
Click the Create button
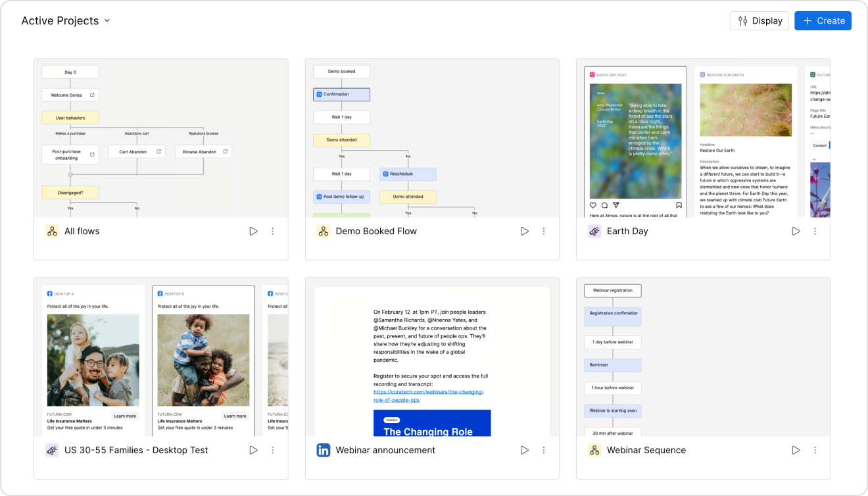tap(823, 20)
